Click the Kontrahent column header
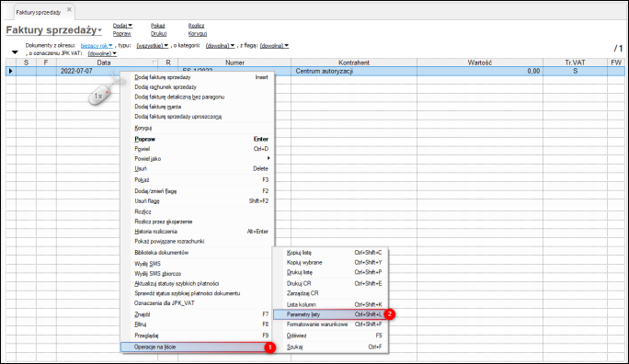629x364 pixels. tap(354, 63)
